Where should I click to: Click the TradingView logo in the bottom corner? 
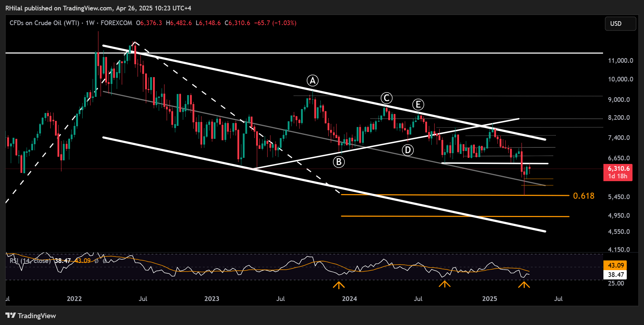click(x=31, y=316)
